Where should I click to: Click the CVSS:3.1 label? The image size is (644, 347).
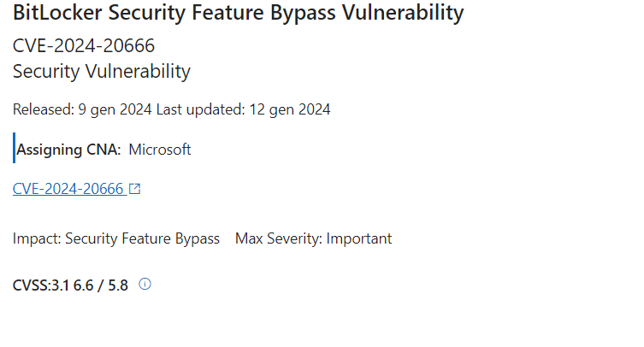41,285
